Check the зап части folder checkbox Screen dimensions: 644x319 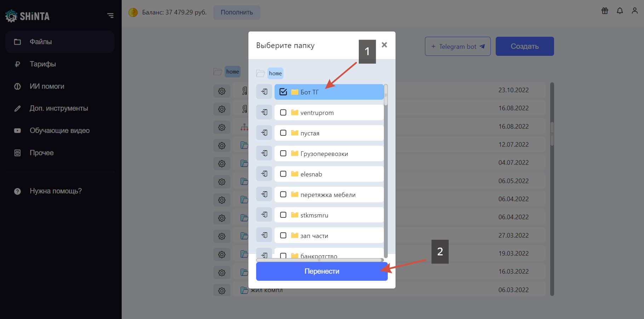click(283, 236)
